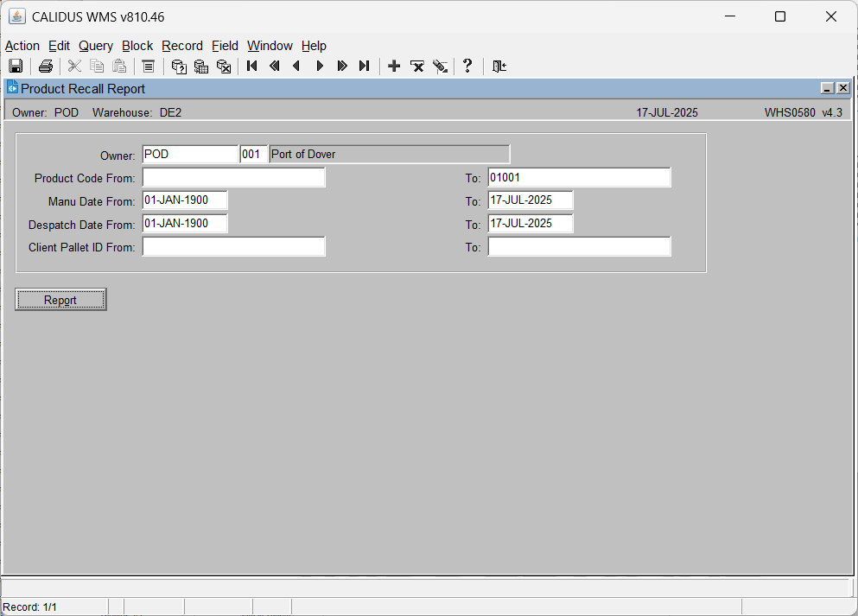Go to next record arrow icon
This screenshot has width=858, height=616.
[320, 67]
